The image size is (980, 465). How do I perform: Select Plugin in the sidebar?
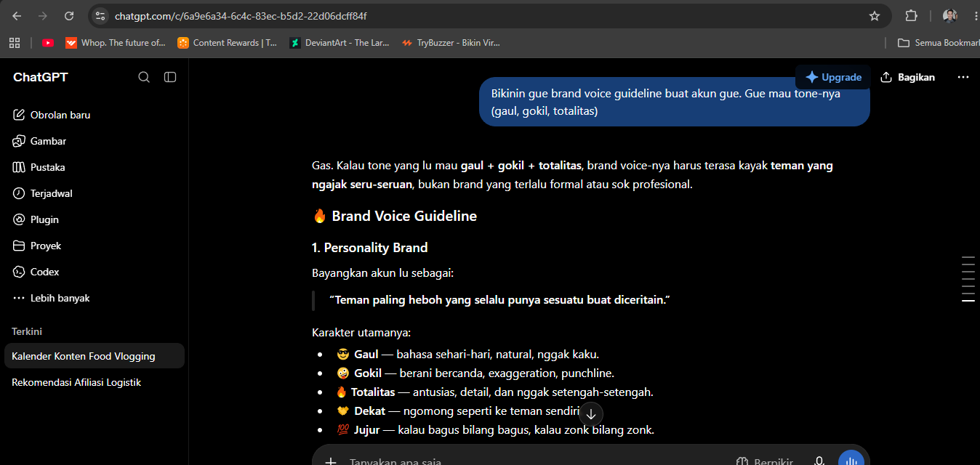coord(95,219)
